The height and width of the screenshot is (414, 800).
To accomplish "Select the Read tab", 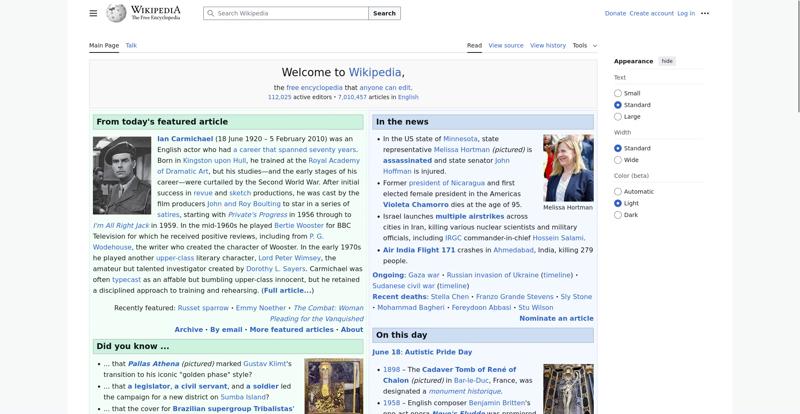I will tap(474, 45).
